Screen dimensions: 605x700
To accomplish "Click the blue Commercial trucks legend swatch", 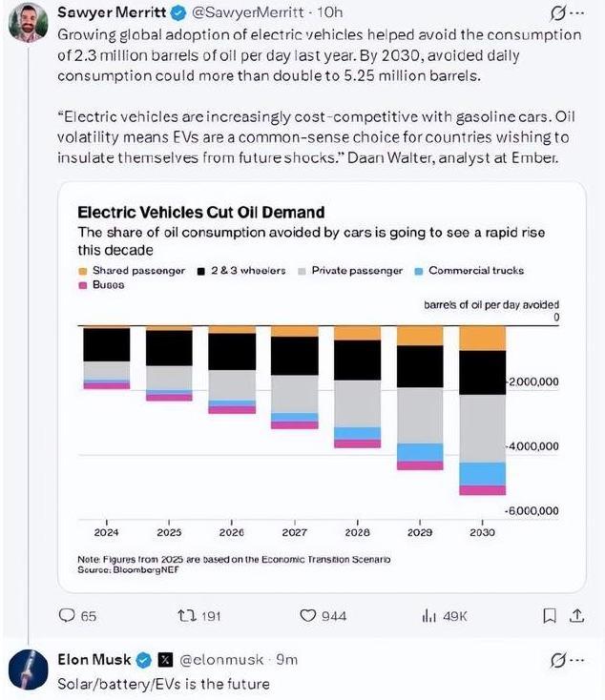I will pyautogui.click(x=419, y=271).
